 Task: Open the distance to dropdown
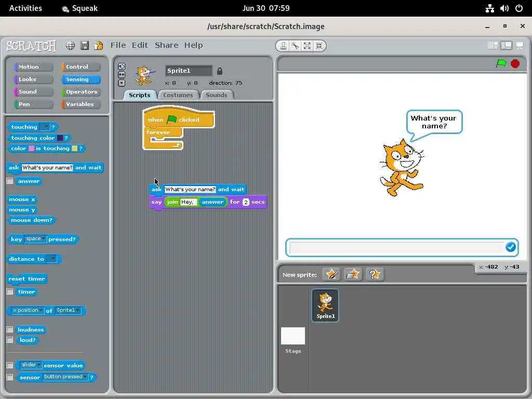(x=51, y=259)
